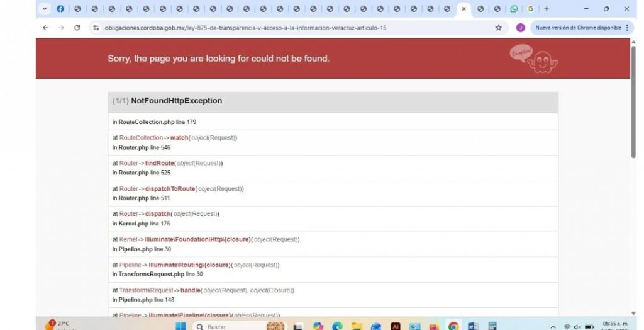Reload the page with the refresh icon
Image resolution: width=644 pixels, height=330 pixels.
pyautogui.click(x=77, y=28)
